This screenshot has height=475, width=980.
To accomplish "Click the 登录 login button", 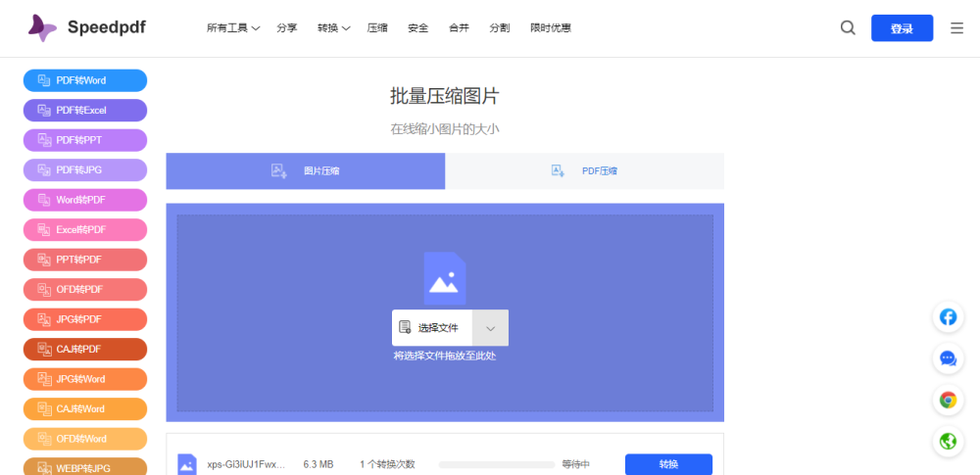I will [902, 28].
